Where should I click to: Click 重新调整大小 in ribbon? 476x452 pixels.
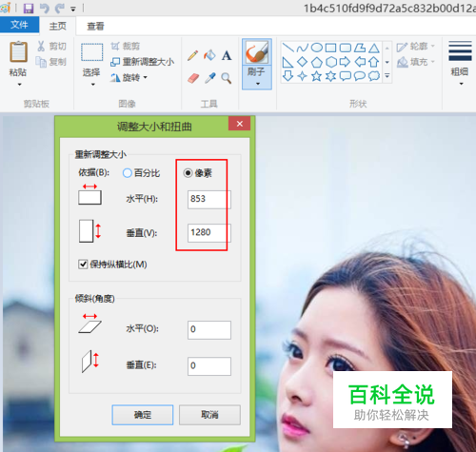pos(142,62)
